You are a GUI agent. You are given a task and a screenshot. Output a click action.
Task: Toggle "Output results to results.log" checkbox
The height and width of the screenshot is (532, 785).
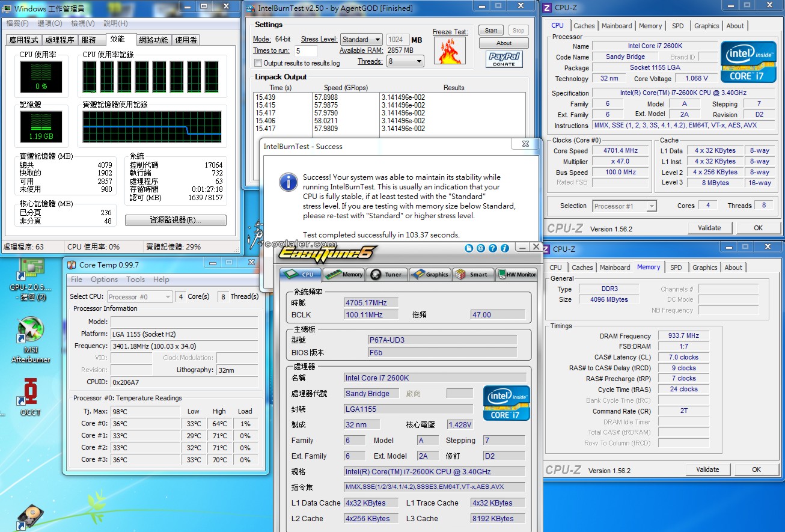[x=258, y=63]
